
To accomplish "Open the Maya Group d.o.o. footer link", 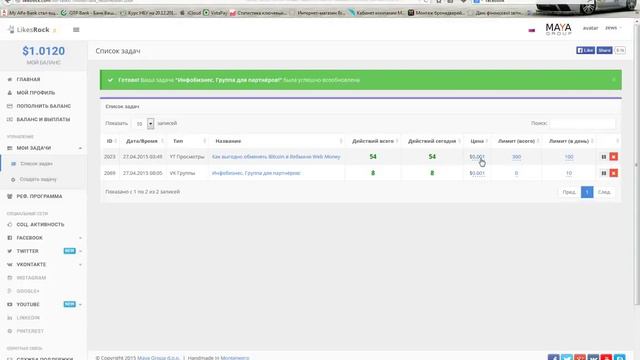I will [x=158, y=358].
